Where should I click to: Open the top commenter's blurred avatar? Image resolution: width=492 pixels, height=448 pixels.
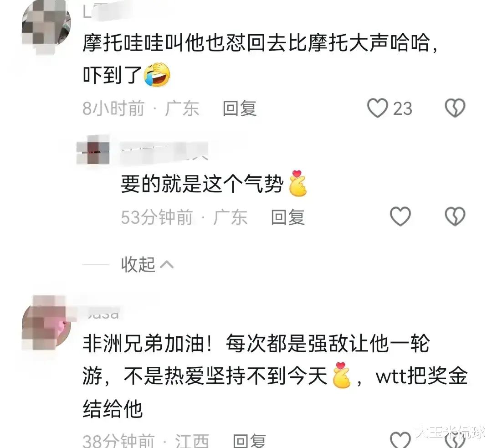click(46, 24)
